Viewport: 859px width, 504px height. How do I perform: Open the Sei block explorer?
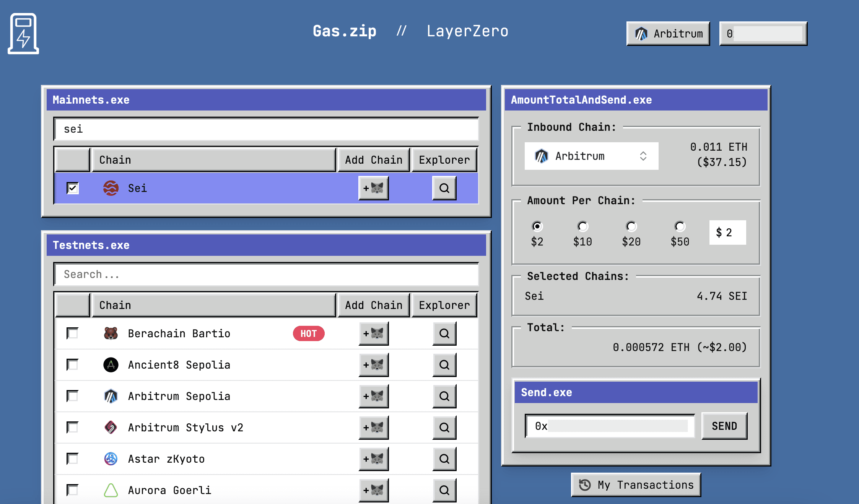pos(444,188)
